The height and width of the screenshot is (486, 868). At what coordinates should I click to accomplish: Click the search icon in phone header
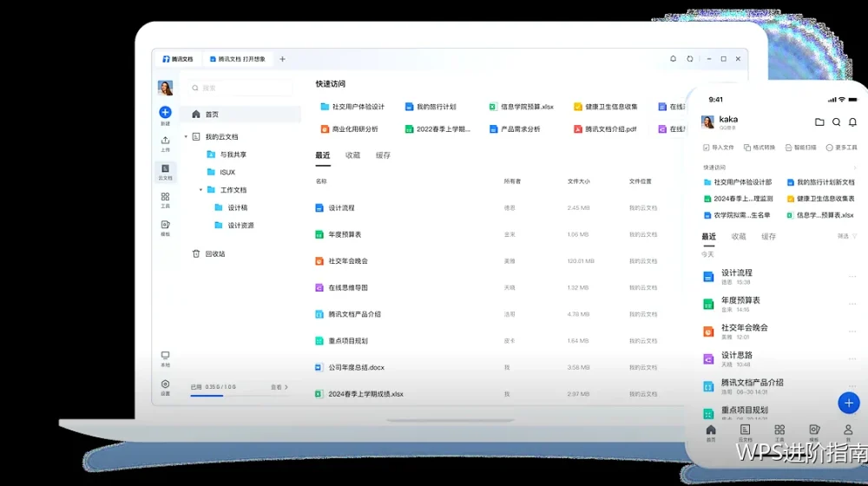[x=837, y=121]
